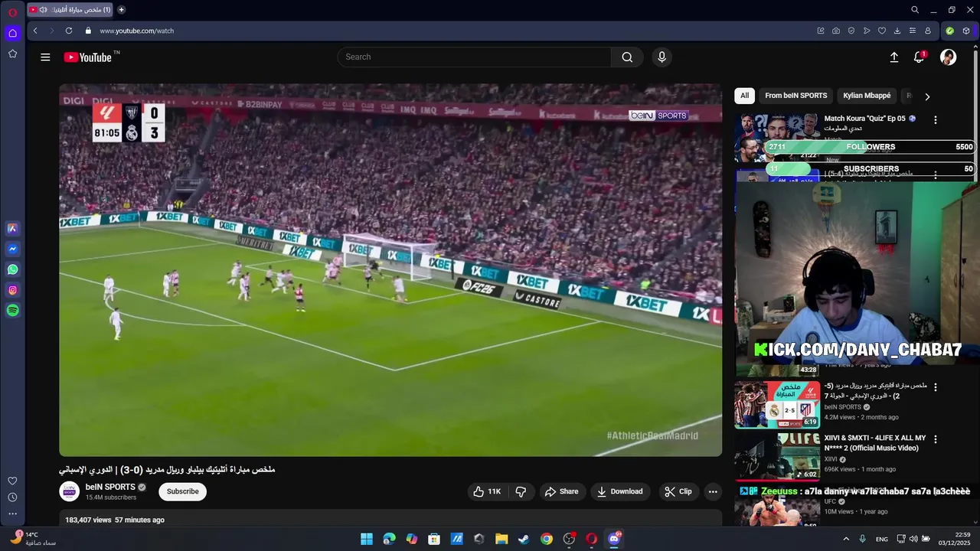Open the ENG language indicator in the tray
The width and height of the screenshot is (980, 551).
point(882,539)
